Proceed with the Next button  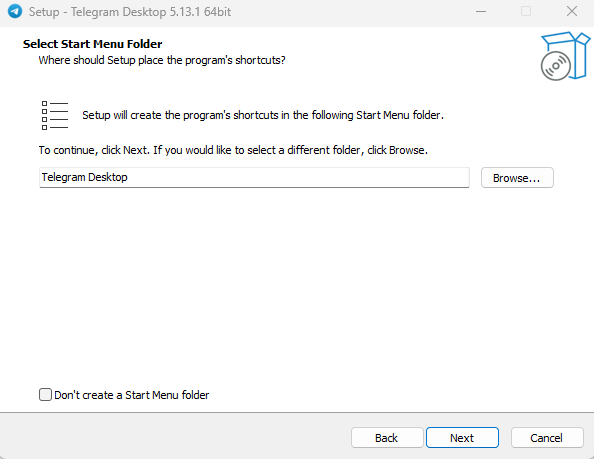(462, 438)
